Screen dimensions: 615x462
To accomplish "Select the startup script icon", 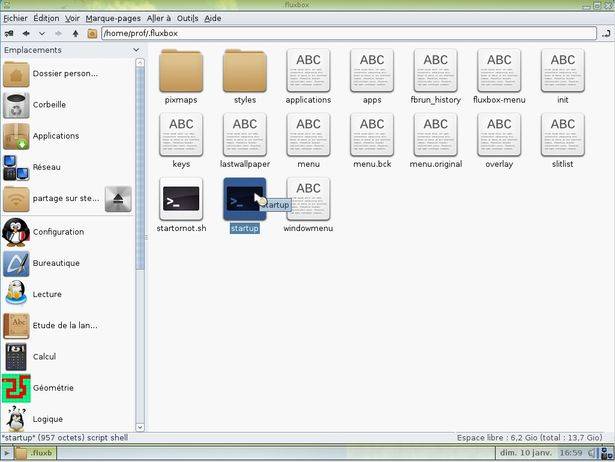I will point(245,199).
